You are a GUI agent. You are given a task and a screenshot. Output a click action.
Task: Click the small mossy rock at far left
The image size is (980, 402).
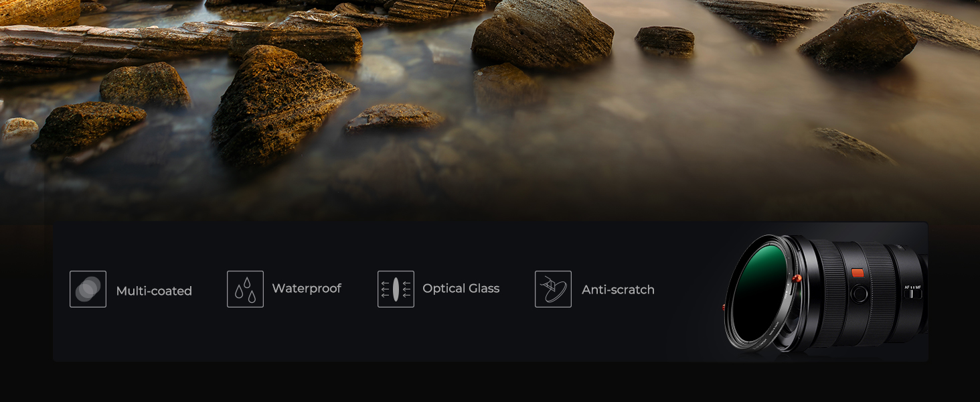(20, 129)
